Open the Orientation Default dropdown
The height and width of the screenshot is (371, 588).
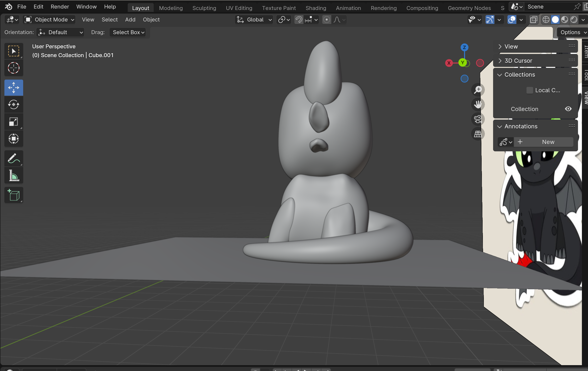coord(60,32)
